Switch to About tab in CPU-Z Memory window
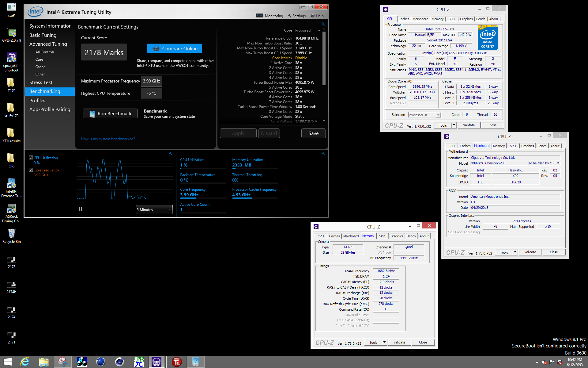 click(424, 236)
